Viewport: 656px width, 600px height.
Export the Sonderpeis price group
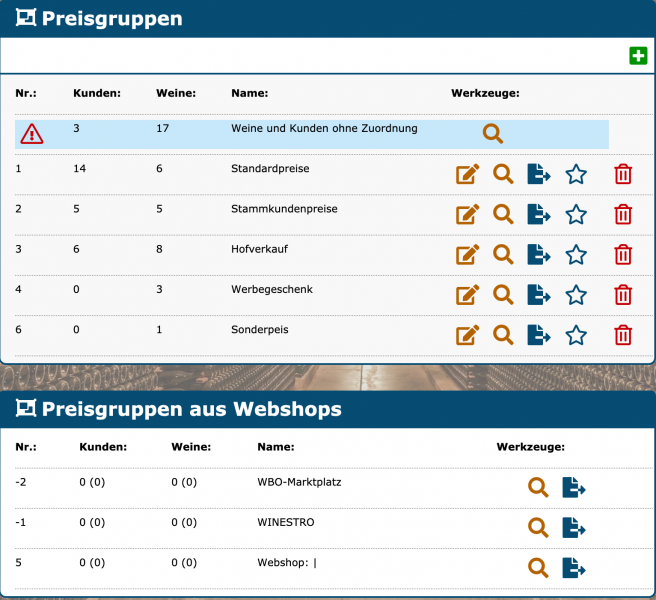tap(539, 335)
